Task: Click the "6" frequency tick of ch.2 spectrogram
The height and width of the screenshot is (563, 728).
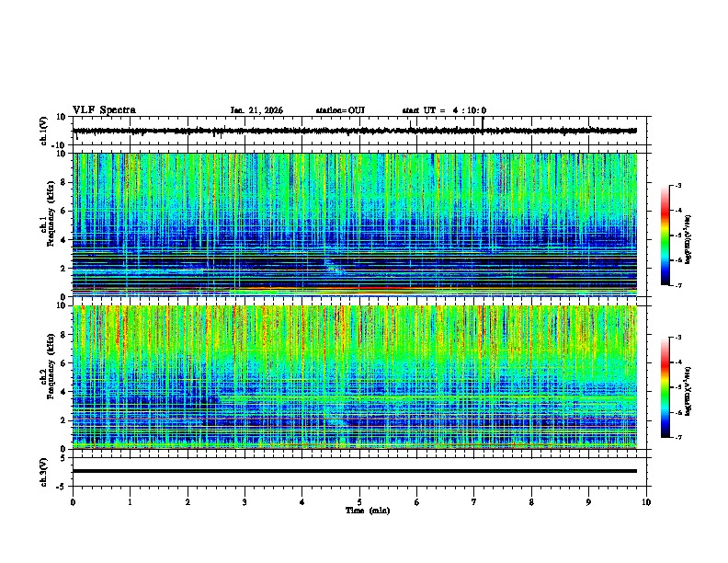Action: (63, 363)
